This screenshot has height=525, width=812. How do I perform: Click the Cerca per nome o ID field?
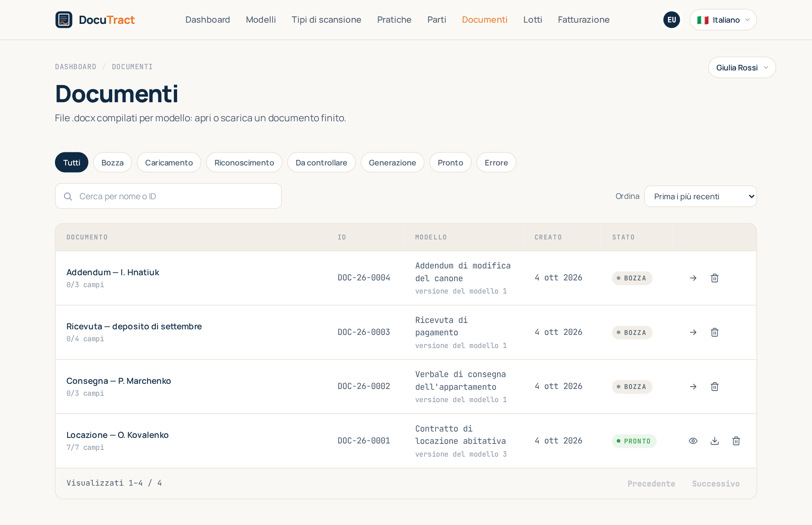[168, 196]
